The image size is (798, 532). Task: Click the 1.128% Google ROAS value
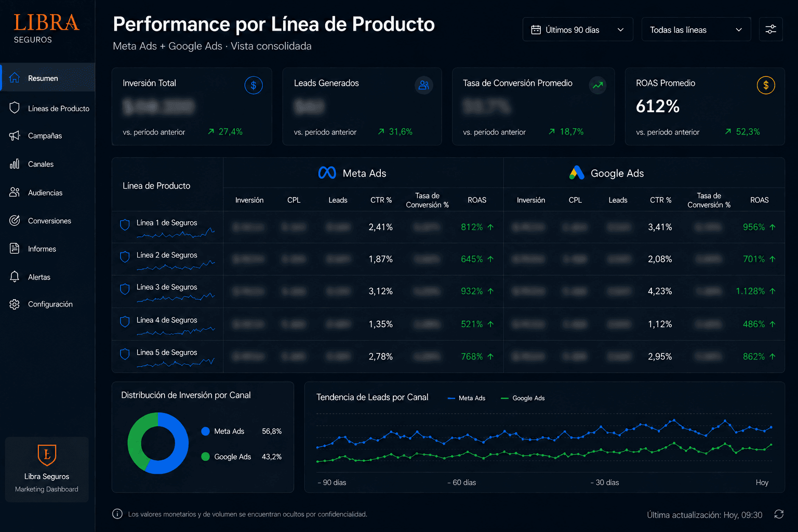[750, 291]
